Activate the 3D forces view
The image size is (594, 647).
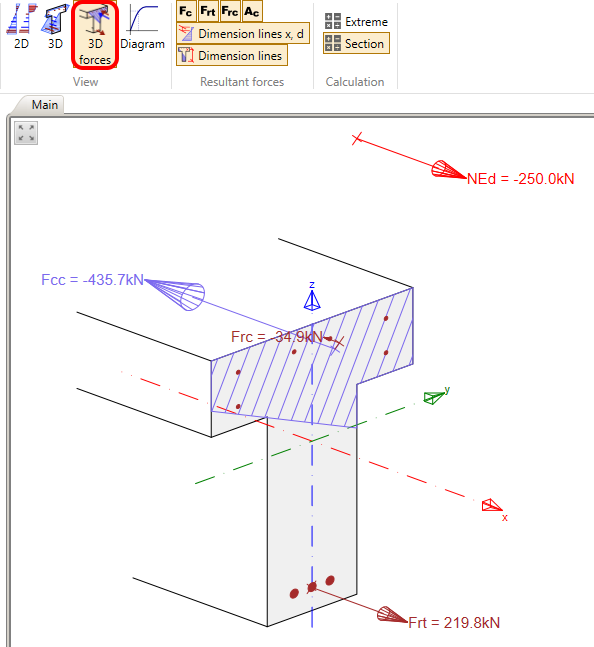point(95,35)
